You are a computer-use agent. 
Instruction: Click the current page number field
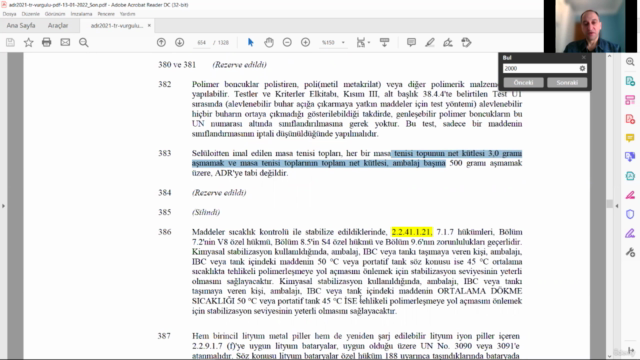pyautogui.click(x=202, y=42)
